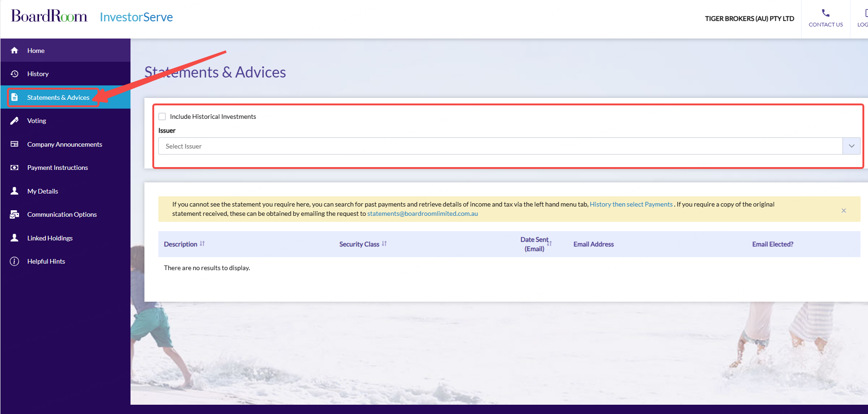This screenshot has width=868, height=414.
Task: Click the Include Historical Investments label
Action: [213, 116]
